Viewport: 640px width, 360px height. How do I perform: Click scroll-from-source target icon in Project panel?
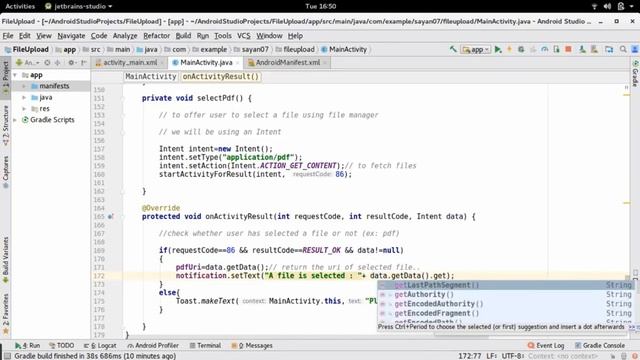click(x=47, y=62)
